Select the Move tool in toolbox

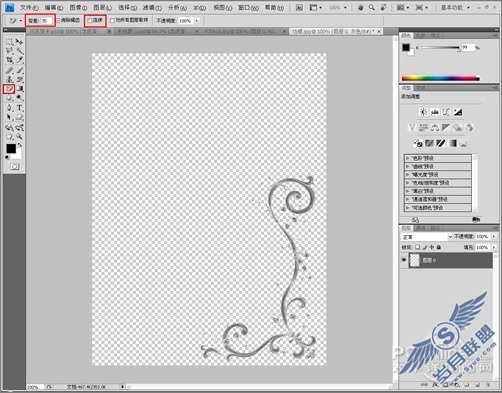click(19, 42)
